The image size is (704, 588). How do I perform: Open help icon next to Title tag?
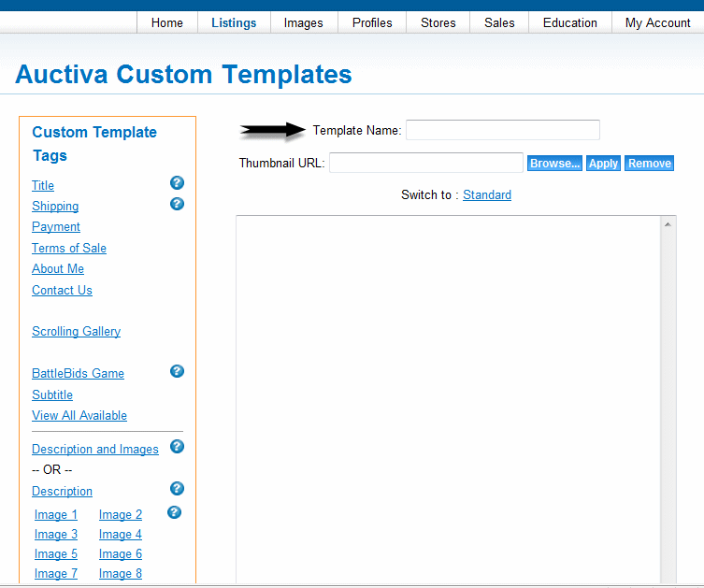(x=177, y=182)
